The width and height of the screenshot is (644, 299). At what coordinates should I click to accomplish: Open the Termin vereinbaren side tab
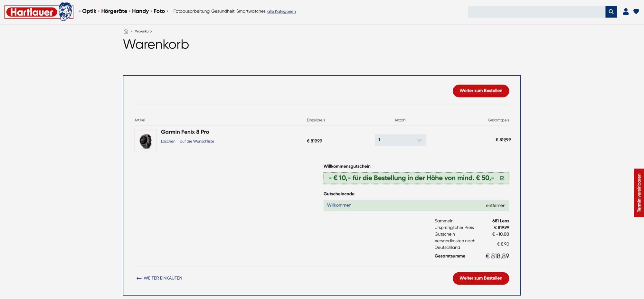pos(639,193)
